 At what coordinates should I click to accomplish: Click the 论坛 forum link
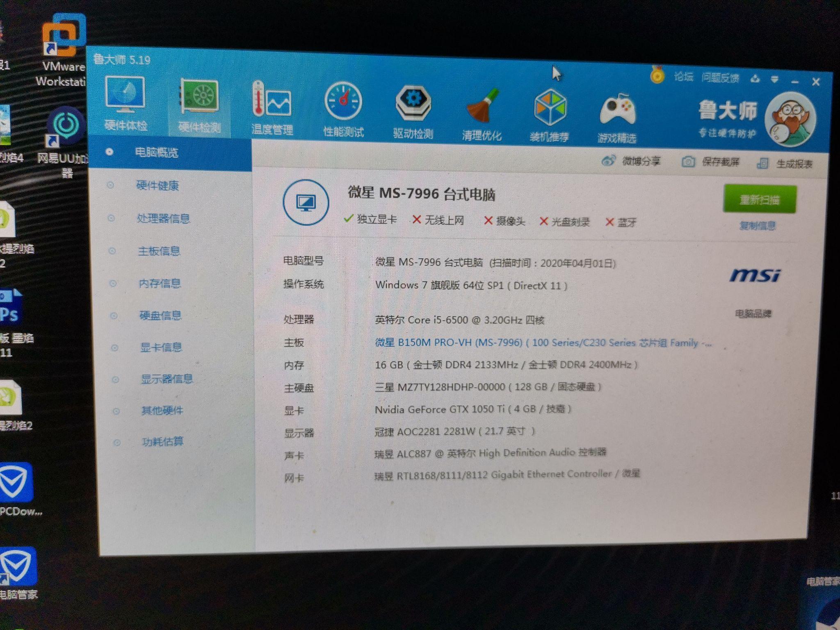click(684, 77)
